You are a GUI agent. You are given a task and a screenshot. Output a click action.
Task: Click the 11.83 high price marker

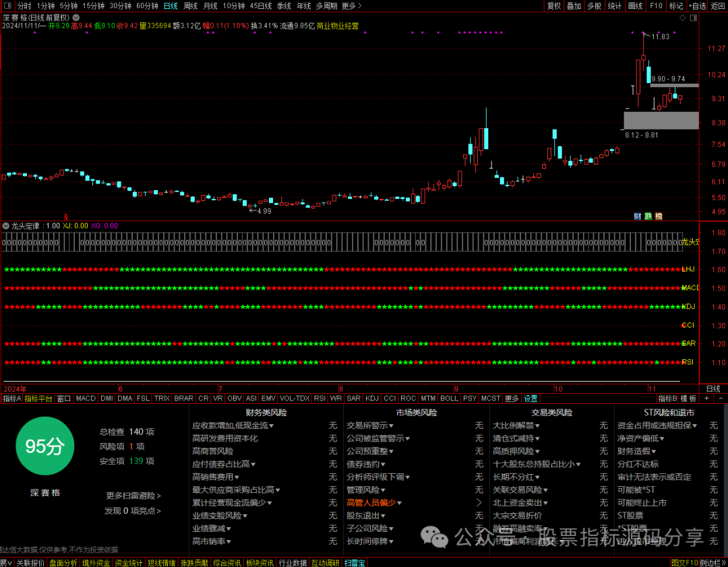[660, 36]
